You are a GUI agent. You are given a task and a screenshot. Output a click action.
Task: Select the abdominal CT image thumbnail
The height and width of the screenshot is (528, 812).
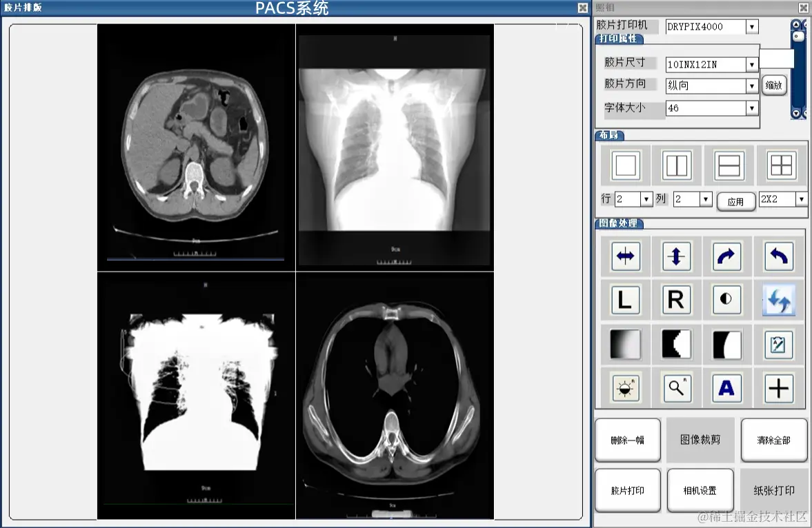click(196, 148)
